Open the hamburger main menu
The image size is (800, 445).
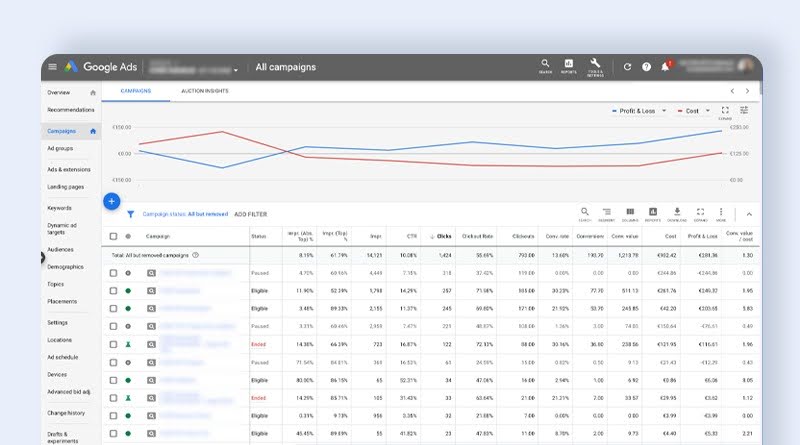pyautogui.click(x=52, y=67)
